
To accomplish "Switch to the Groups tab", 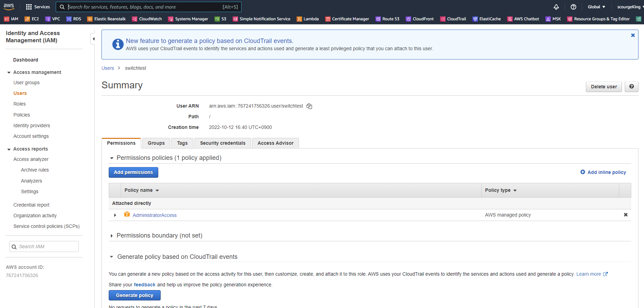I will click(x=156, y=143).
